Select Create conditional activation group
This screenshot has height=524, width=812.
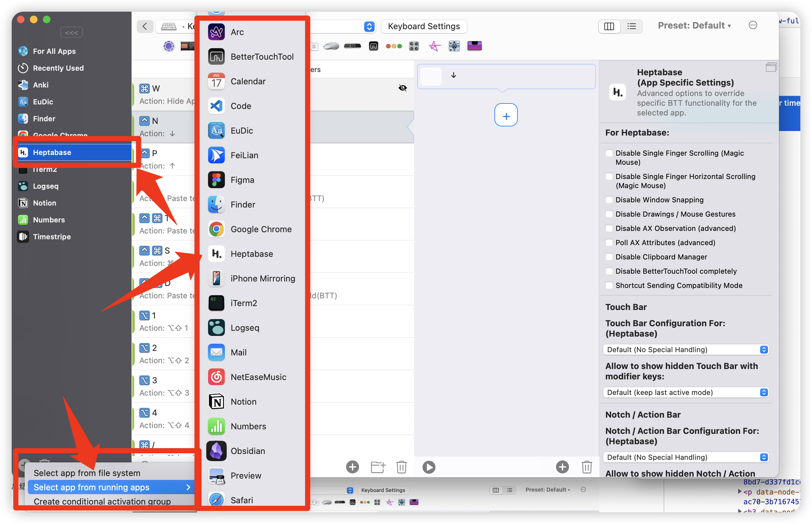[102, 502]
